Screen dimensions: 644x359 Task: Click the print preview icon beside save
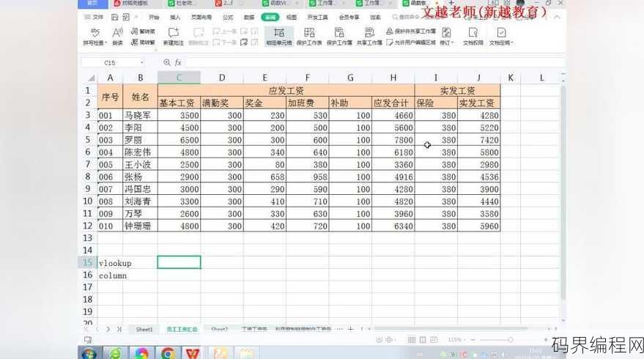pos(126,18)
